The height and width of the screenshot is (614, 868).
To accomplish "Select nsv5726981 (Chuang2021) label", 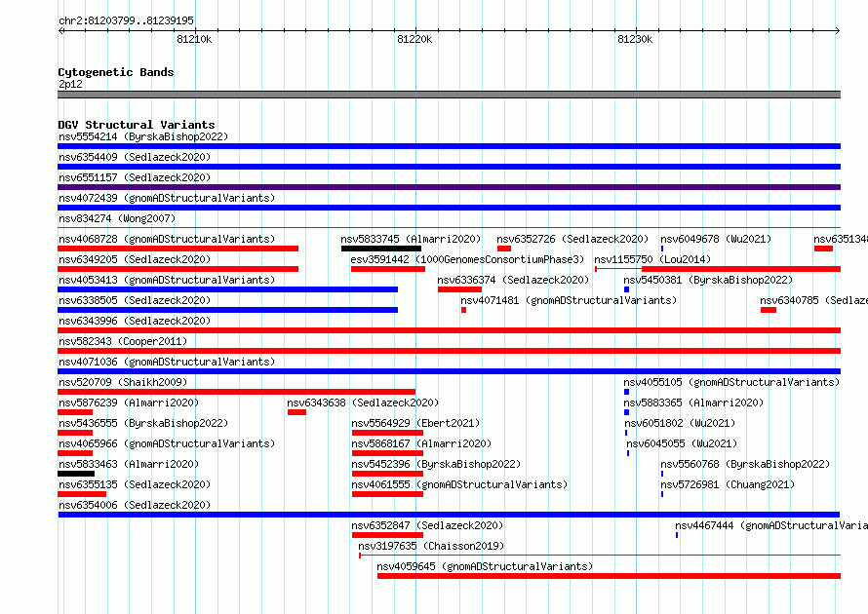I will [x=728, y=484].
